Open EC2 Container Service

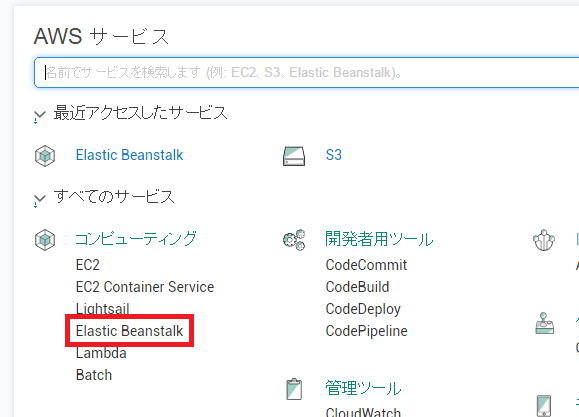pyautogui.click(x=145, y=287)
